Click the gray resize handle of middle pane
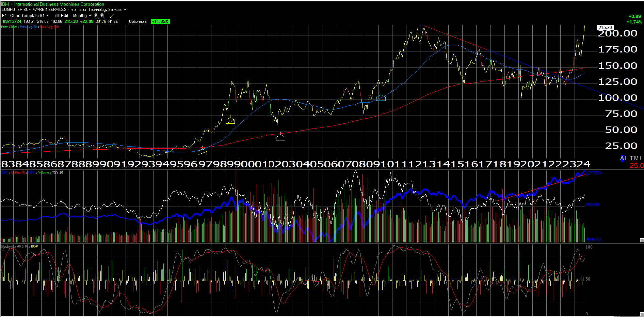 coord(642,240)
